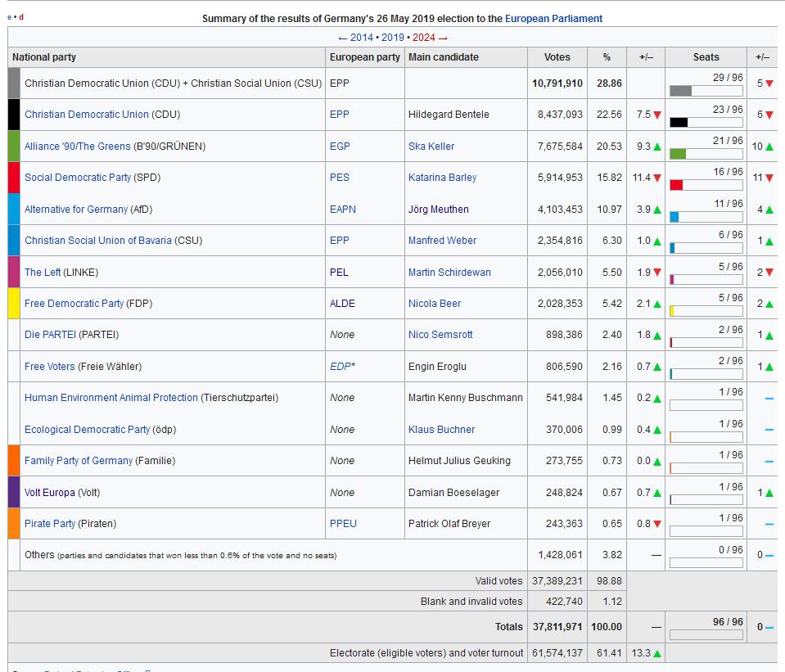Click the green Greens party color swatch

(x=14, y=147)
